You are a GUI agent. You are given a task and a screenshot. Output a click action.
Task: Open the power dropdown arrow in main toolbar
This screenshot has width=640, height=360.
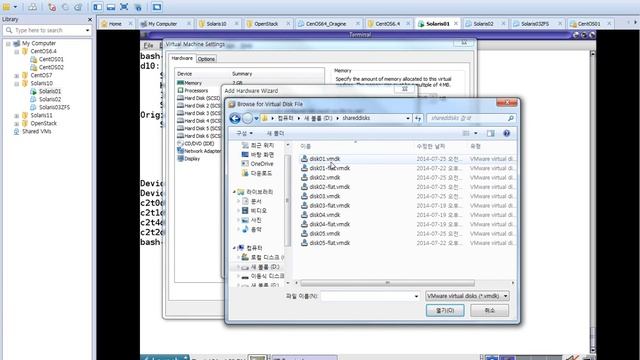pyautogui.click(x=16, y=7)
